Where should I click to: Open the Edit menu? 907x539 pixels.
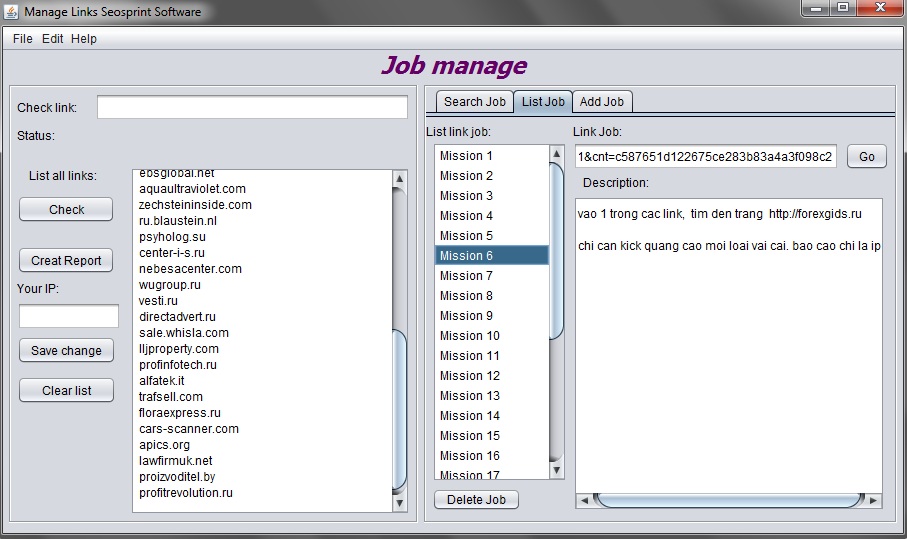(x=52, y=39)
